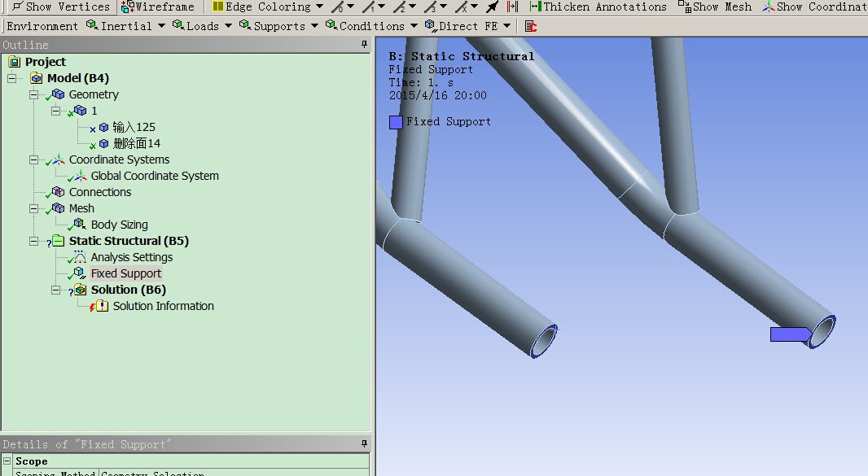Screen dimensions: 868x476
Task: Click the Fixed Support tree icon
Action: click(x=81, y=273)
